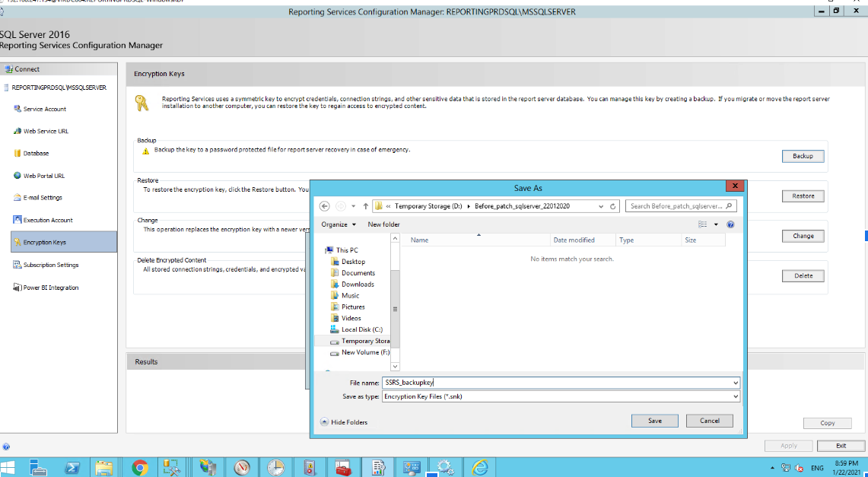Open the address bar history dropdown
The width and height of the screenshot is (868, 477).
click(601, 206)
